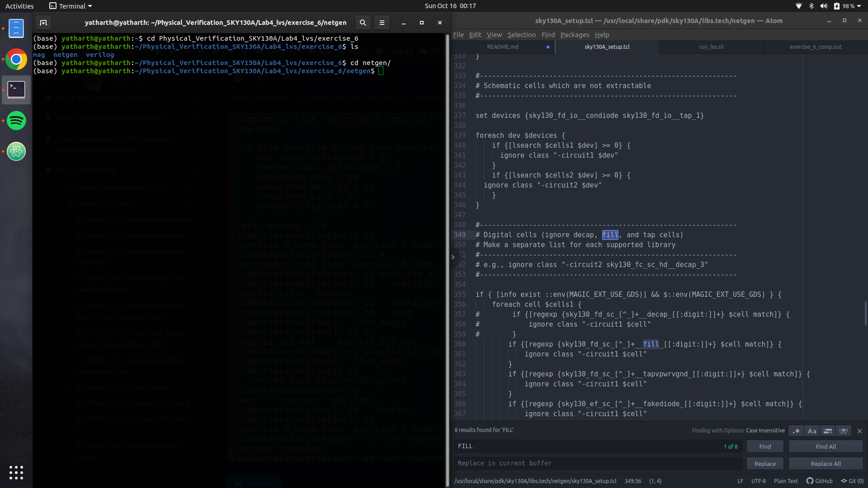868x488 pixels.
Task: Open Atom from dock
Action: coord(16,151)
